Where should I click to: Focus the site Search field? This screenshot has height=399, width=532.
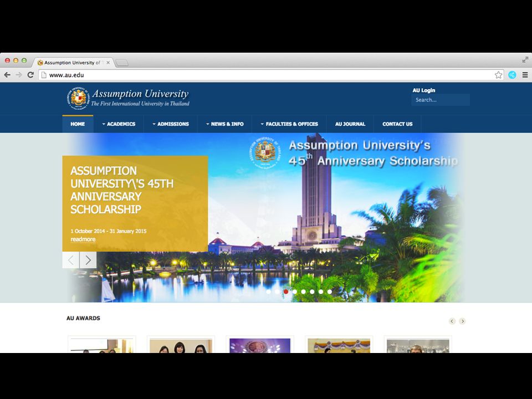(441, 100)
